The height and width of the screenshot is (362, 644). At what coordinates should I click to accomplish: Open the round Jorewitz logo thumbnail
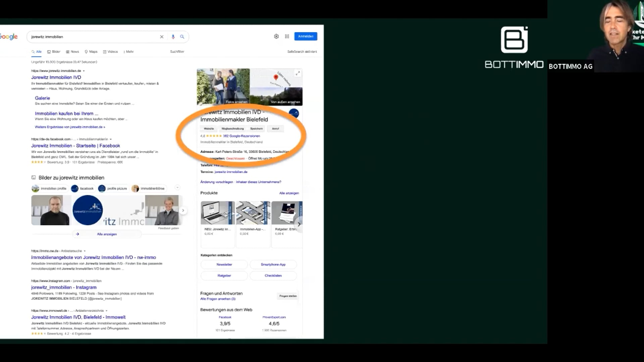pos(88,210)
